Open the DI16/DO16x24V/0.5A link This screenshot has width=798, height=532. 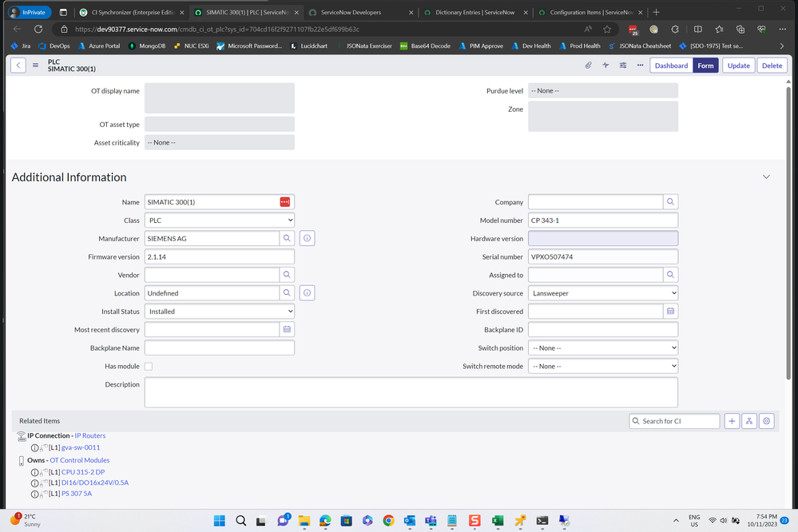[x=95, y=482]
